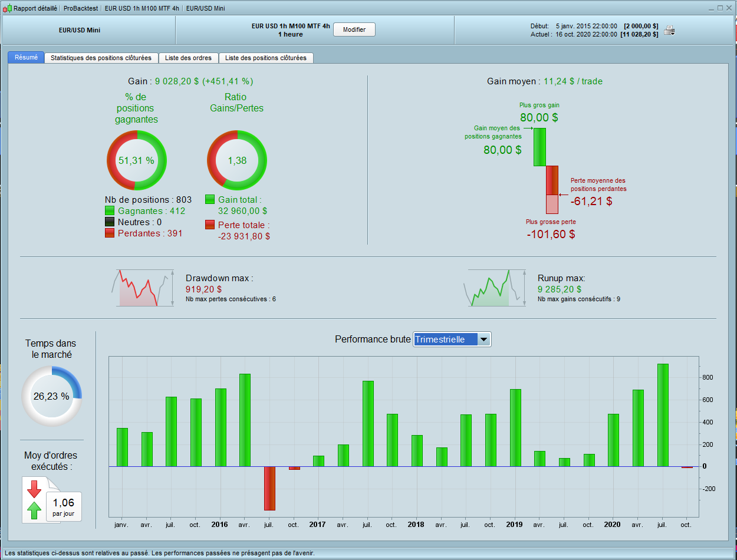Image resolution: width=737 pixels, height=560 pixels.
Task: Click the EUR USD 1h M100 MTF 4h header
Action: click(x=289, y=26)
